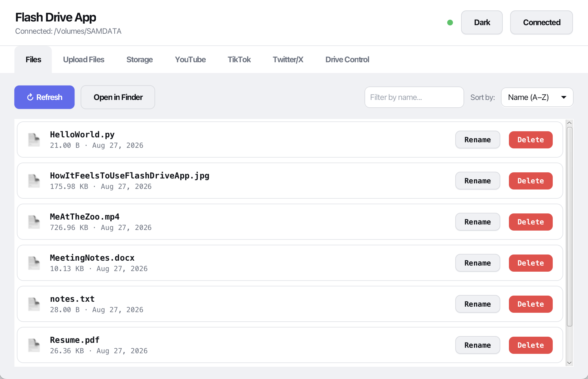Go to the YouTube tab
Viewport: 588px width, 379px height.
190,59
